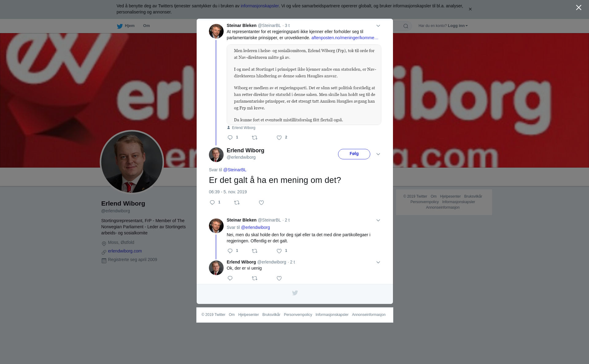Viewport: 589px width, 364px height.
Task: Reply to Steinar Bleken's first tweet
Action: coord(230,138)
